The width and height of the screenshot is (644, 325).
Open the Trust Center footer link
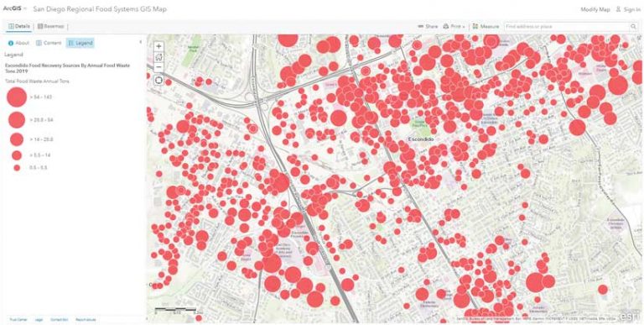pyautogui.click(x=18, y=319)
